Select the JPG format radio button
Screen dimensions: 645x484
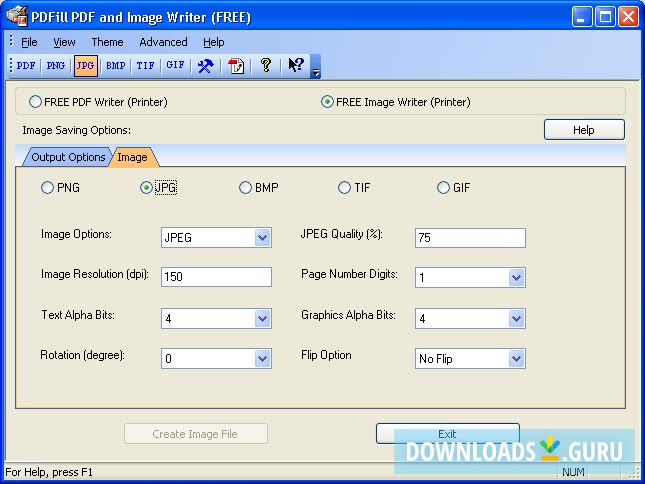pyautogui.click(x=146, y=188)
